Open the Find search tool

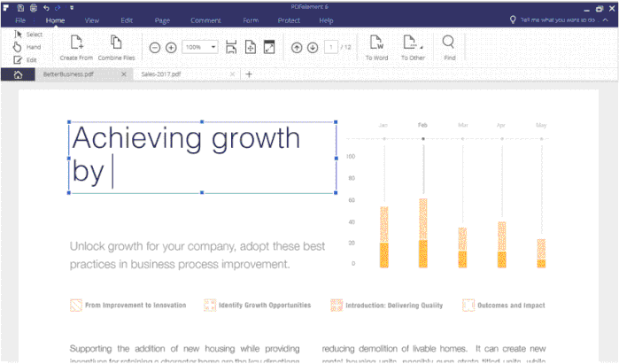pos(449,42)
